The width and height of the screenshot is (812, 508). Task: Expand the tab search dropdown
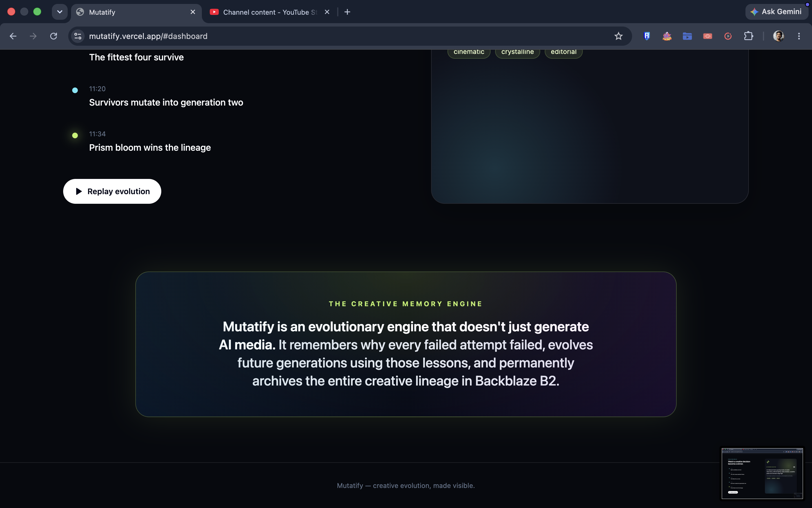60,12
